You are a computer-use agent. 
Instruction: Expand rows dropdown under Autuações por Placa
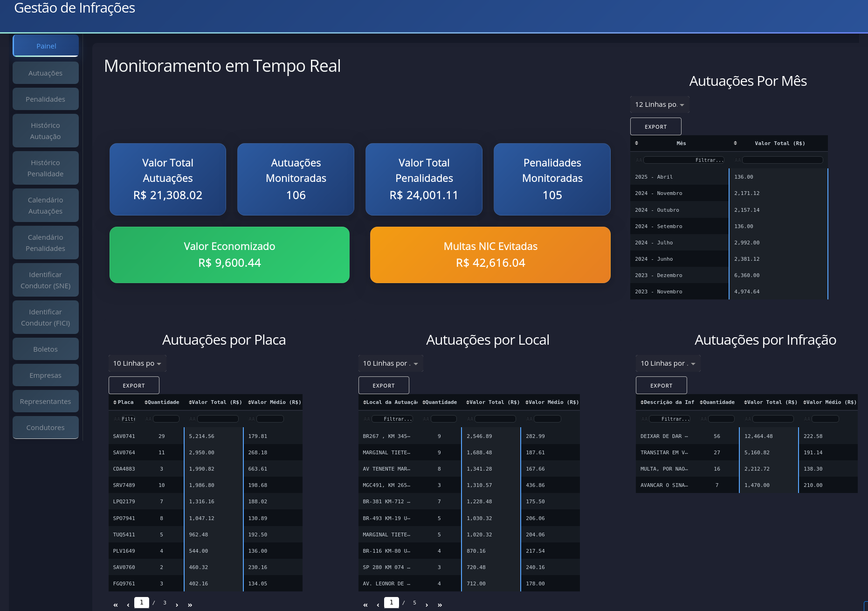tap(137, 363)
